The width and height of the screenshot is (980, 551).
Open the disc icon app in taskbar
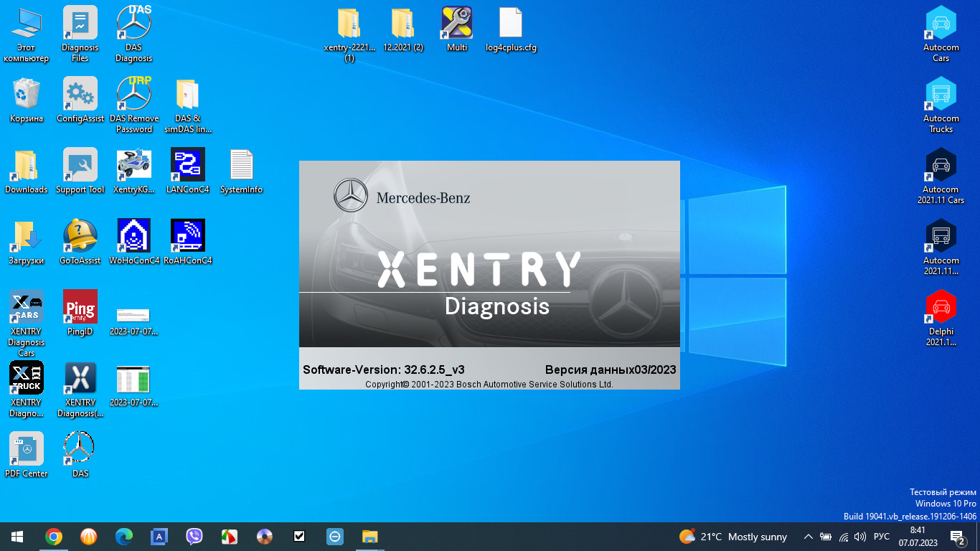(265, 537)
